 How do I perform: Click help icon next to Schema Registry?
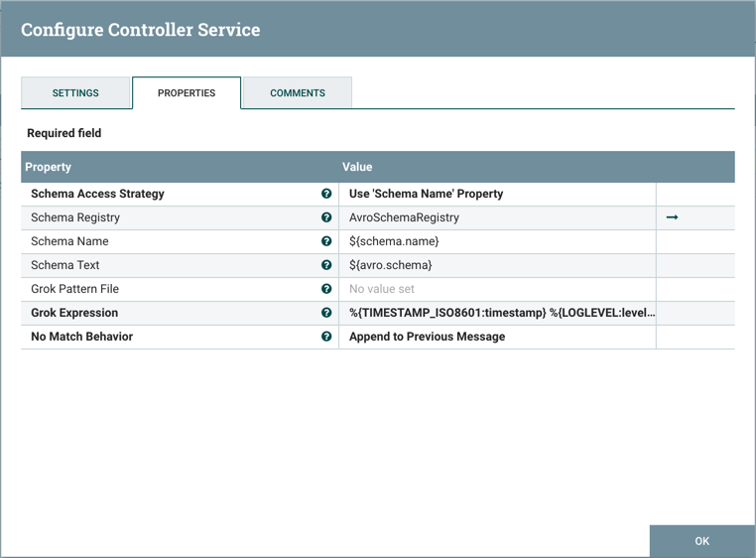[326, 217]
